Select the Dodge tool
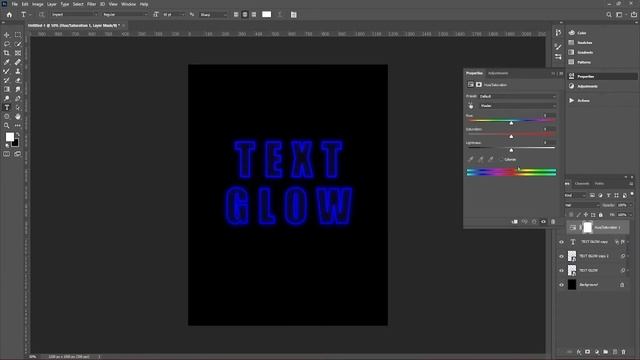 coord(7,98)
